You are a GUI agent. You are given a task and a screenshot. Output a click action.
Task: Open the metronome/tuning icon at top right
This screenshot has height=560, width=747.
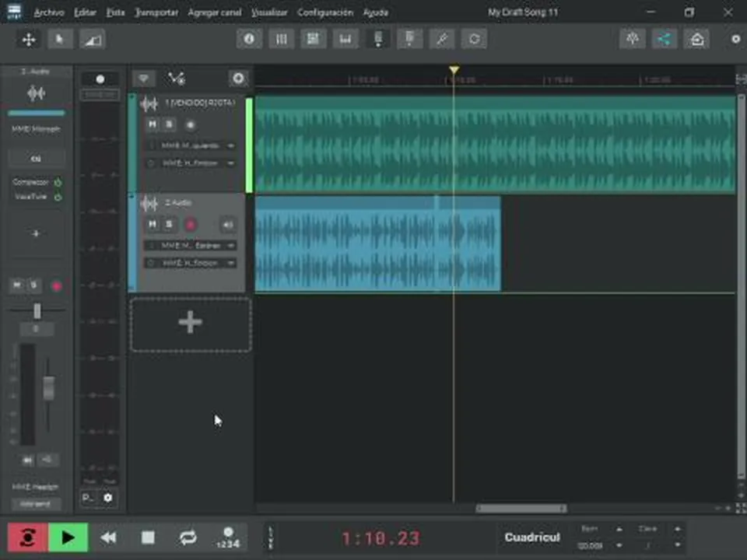coord(633,39)
